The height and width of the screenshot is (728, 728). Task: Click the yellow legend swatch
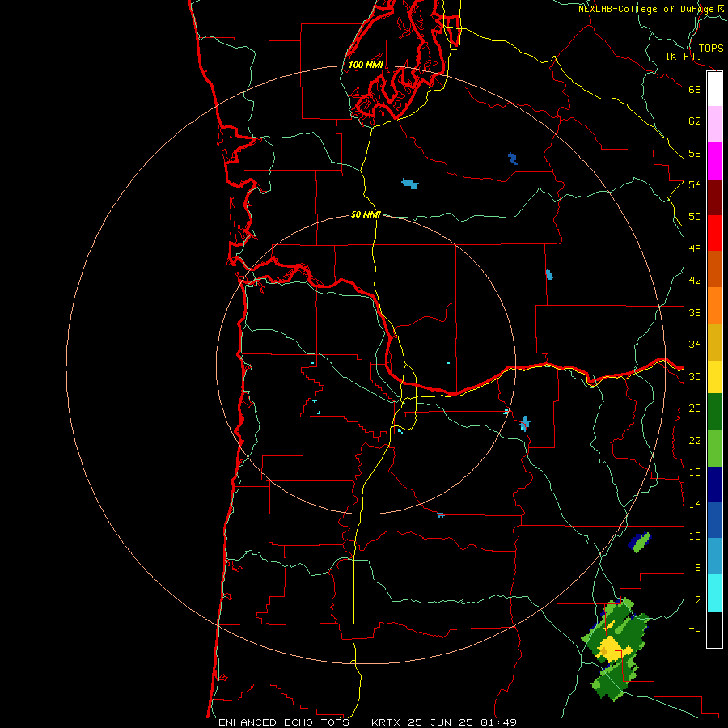click(714, 377)
